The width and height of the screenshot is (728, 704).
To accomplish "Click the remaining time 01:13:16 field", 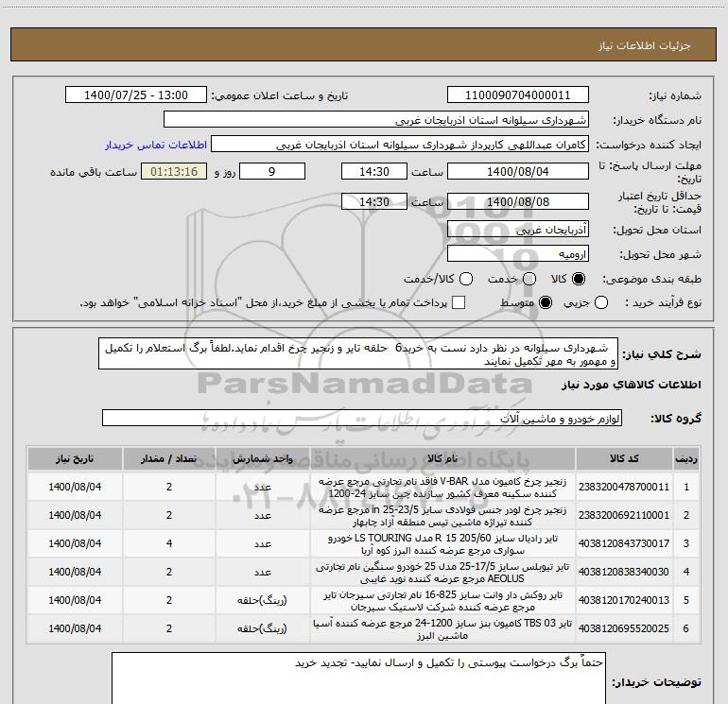I will coord(174,171).
